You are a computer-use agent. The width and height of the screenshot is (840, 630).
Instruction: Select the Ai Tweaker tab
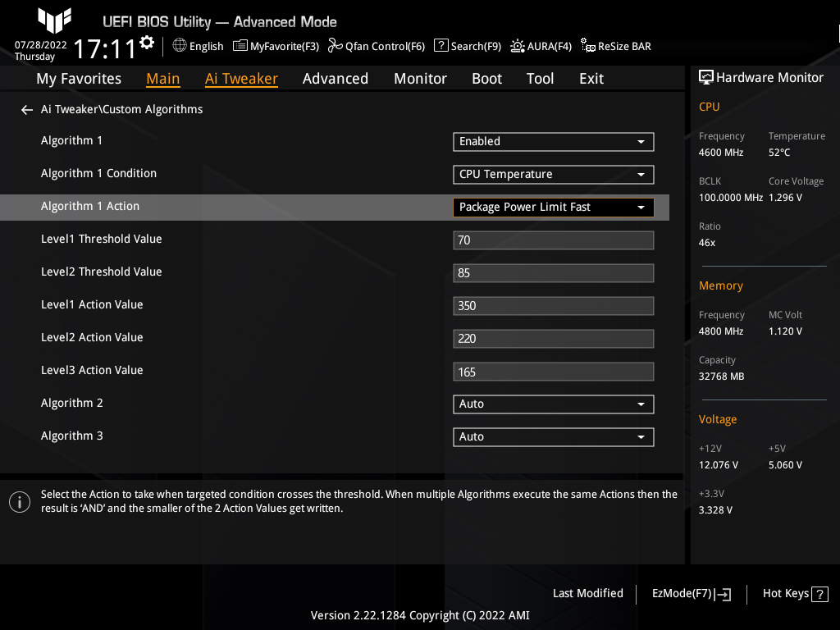click(x=241, y=79)
